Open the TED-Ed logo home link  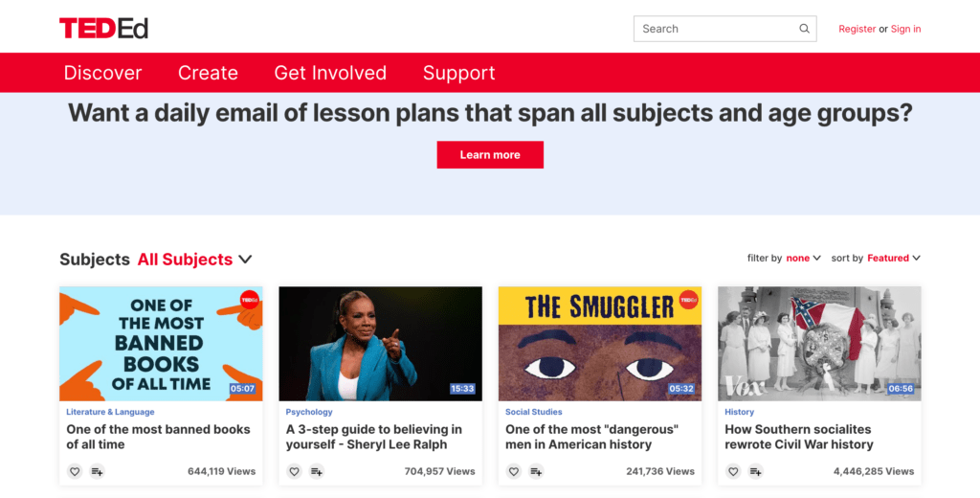[103, 28]
